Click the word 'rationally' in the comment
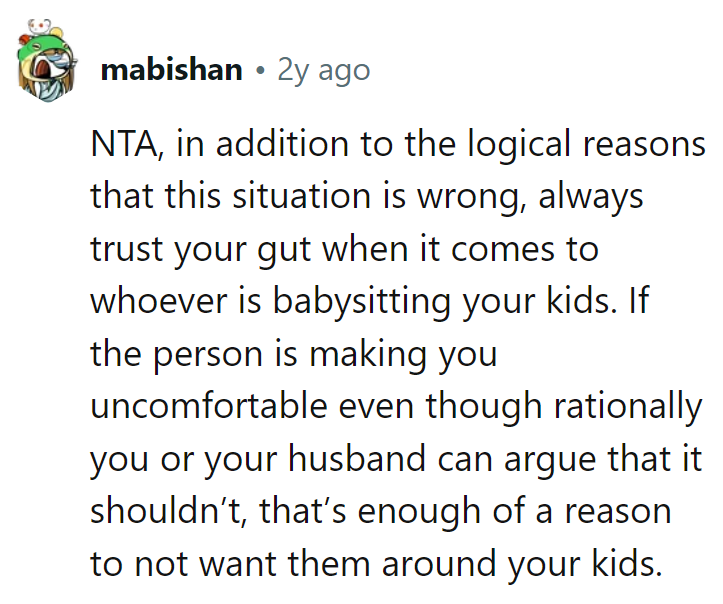The width and height of the screenshot is (723, 604). click(x=628, y=407)
